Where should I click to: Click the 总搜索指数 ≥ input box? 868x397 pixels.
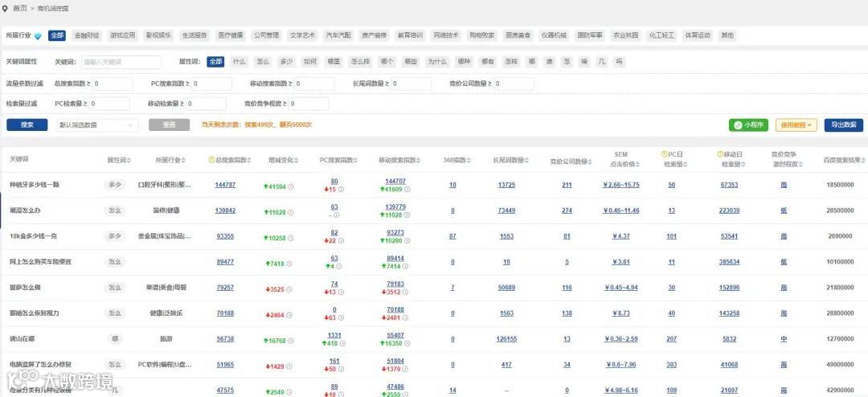[113, 84]
